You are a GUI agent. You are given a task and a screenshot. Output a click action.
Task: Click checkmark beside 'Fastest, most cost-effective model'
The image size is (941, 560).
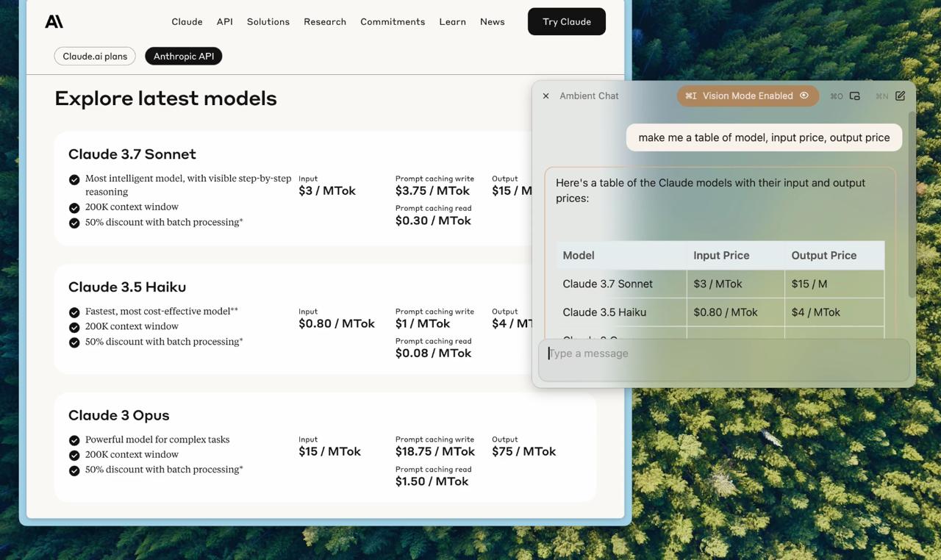[74, 312]
